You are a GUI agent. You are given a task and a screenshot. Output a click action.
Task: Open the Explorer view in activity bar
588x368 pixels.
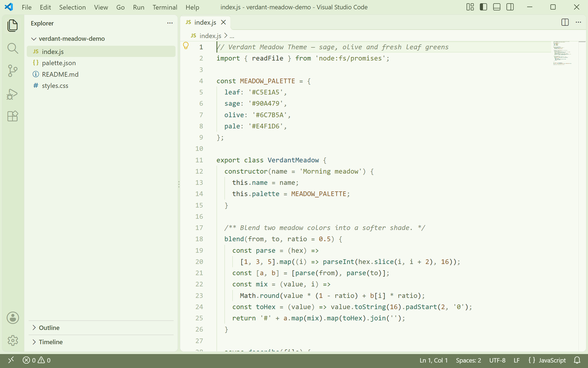[x=13, y=25]
